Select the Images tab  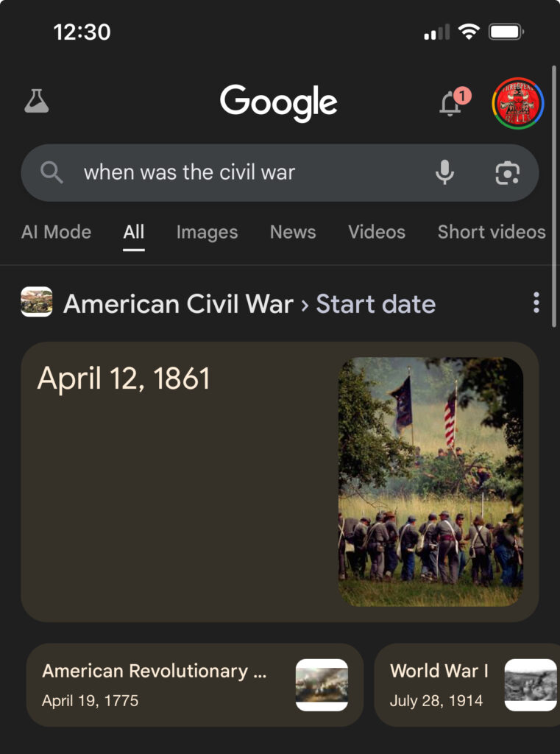pos(208,232)
